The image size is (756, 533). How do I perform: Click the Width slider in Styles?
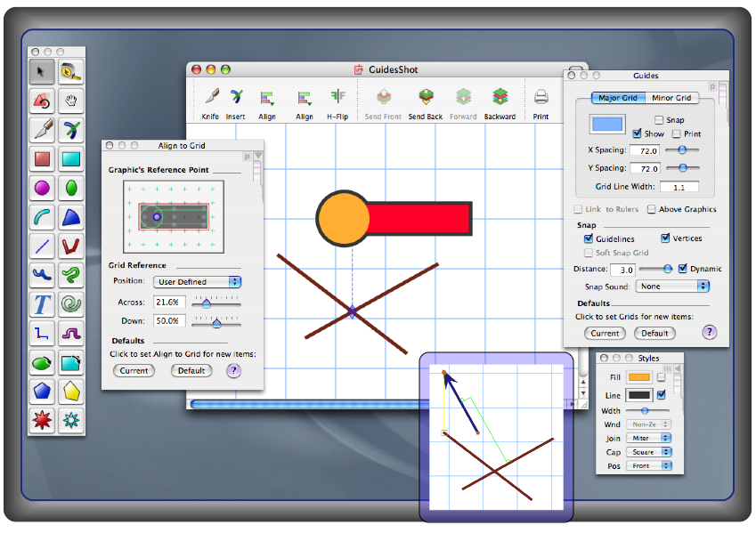[647, 410]
